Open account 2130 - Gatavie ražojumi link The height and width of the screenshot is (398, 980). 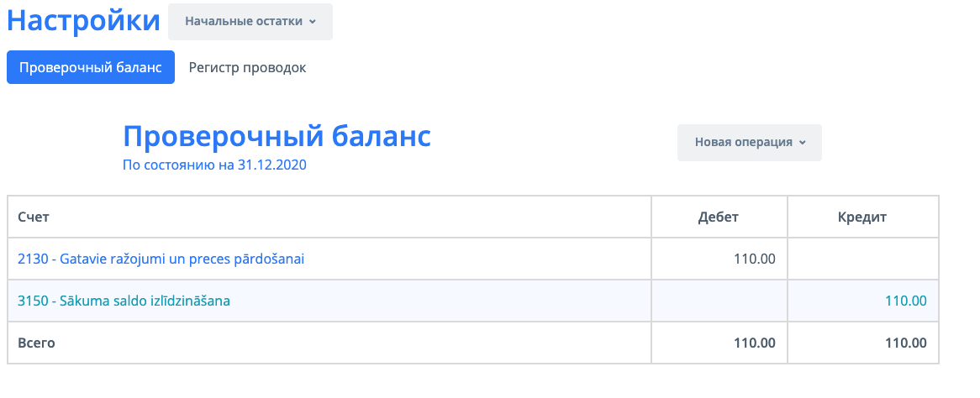click(161, 259)
